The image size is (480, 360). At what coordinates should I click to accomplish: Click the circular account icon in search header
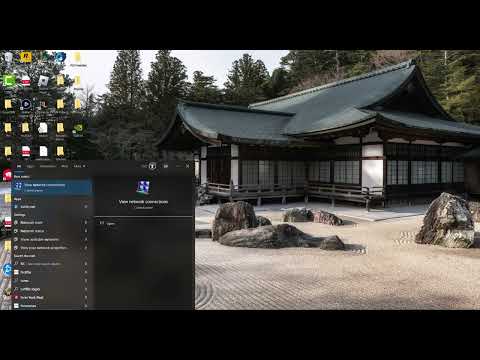(152, 166)
